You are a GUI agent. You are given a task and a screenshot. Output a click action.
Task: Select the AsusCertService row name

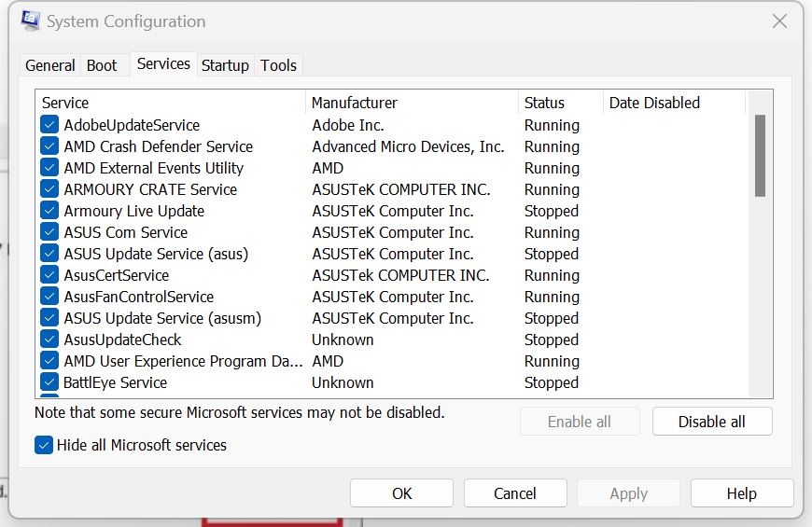coord(116,275)
